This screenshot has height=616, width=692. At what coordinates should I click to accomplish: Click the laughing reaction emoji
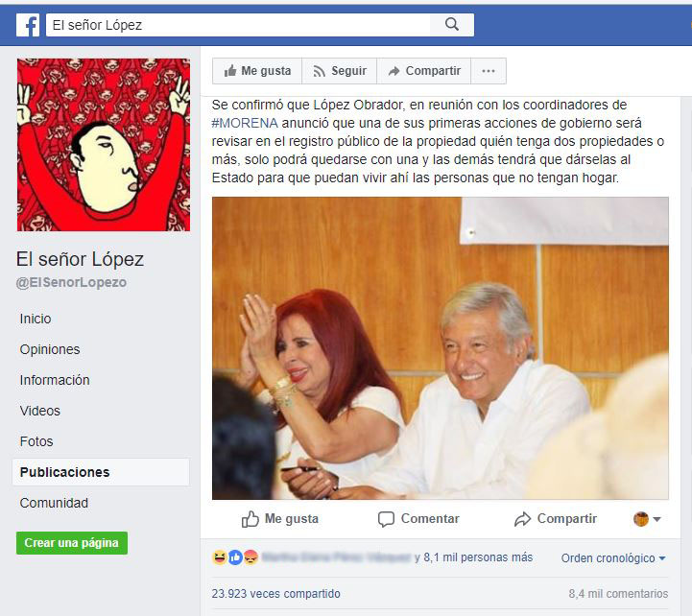220,557
